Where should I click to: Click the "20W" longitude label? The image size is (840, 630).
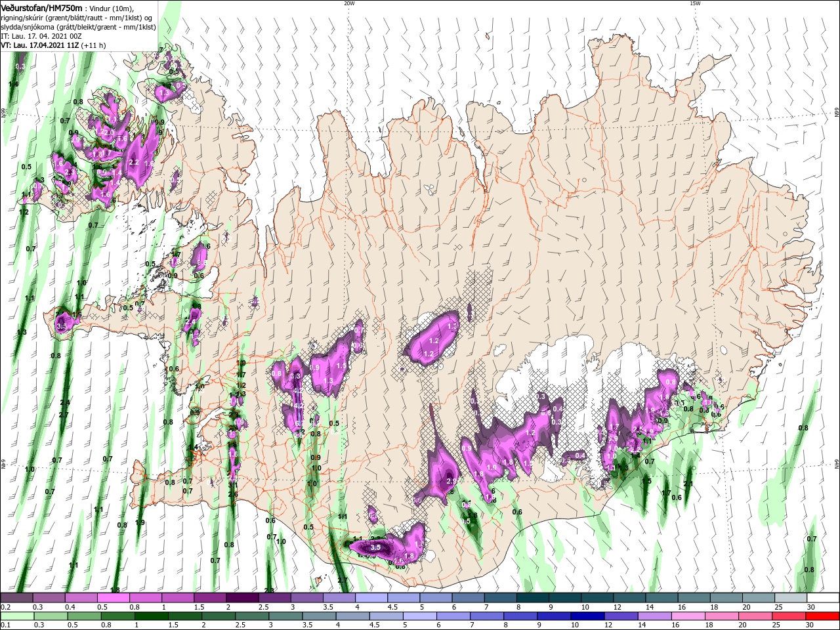coord(349,3)
